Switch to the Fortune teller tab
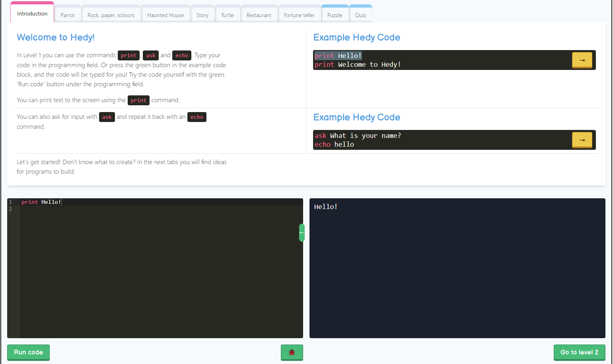 (x=299, y=15)
